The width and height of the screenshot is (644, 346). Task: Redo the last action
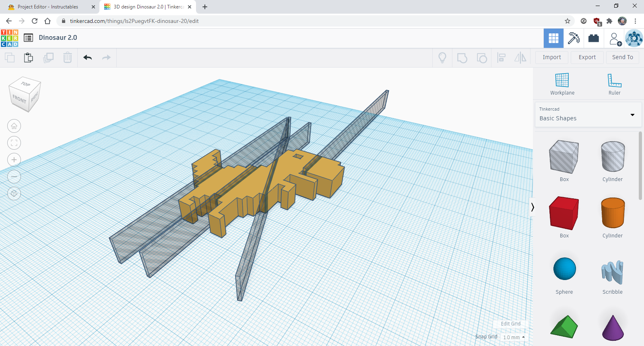106,58
